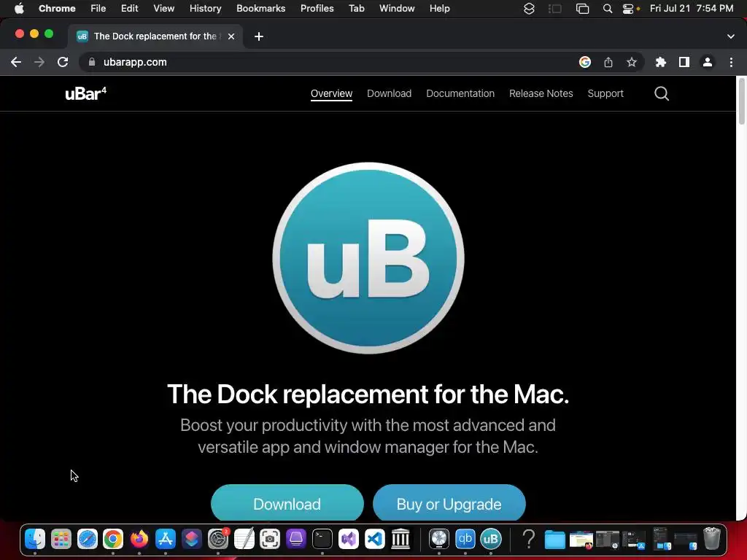The width and height of the screenshot is (747, 560).
Task: Open App Store from the Dock
Action: [x=166, y=539]
